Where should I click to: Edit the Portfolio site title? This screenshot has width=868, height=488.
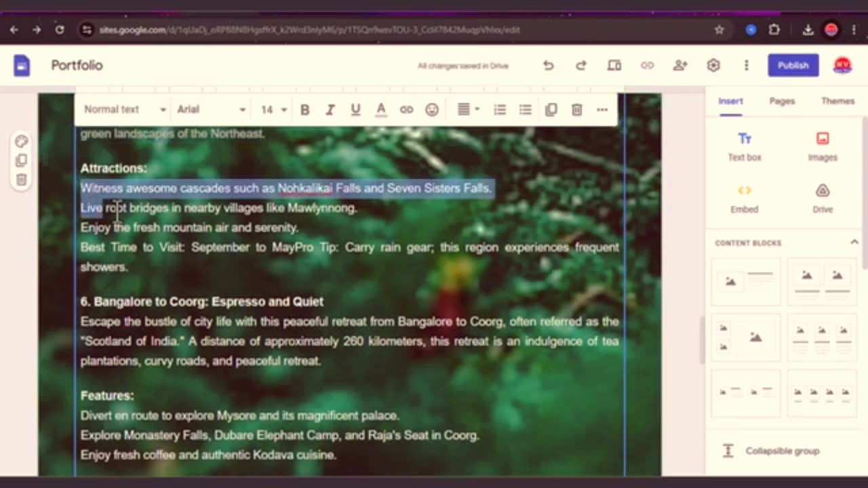(x=77, y=66)
